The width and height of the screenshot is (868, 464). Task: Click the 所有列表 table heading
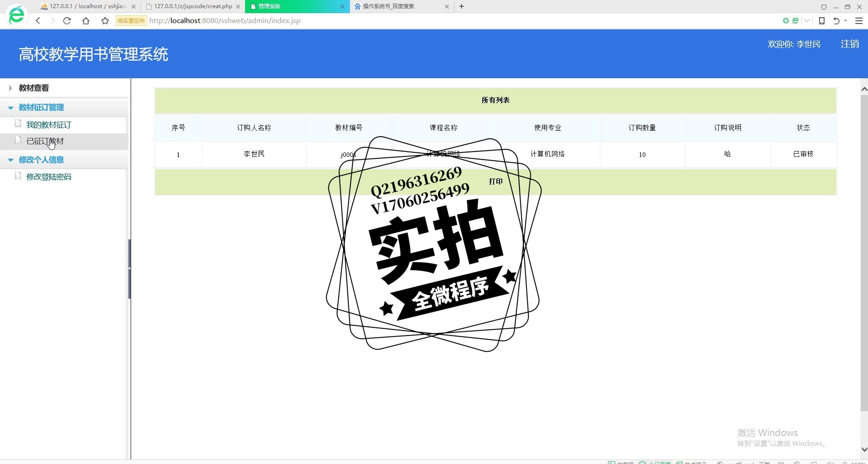(495, 100)
